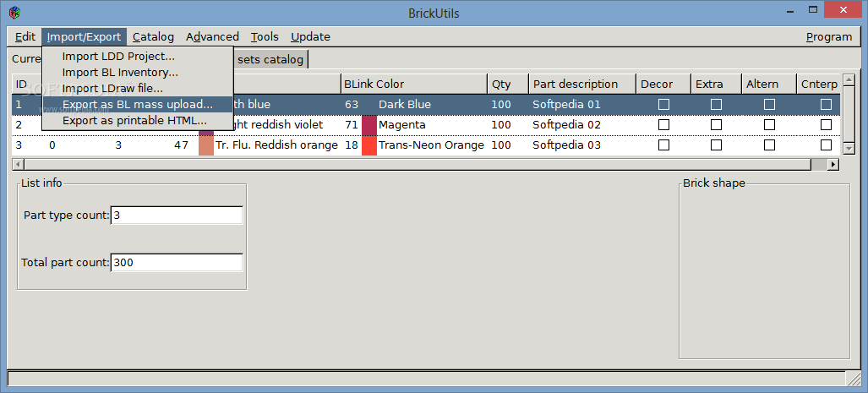Open the Advanced menu
This screenshot has width=868, height=393.
212,37
